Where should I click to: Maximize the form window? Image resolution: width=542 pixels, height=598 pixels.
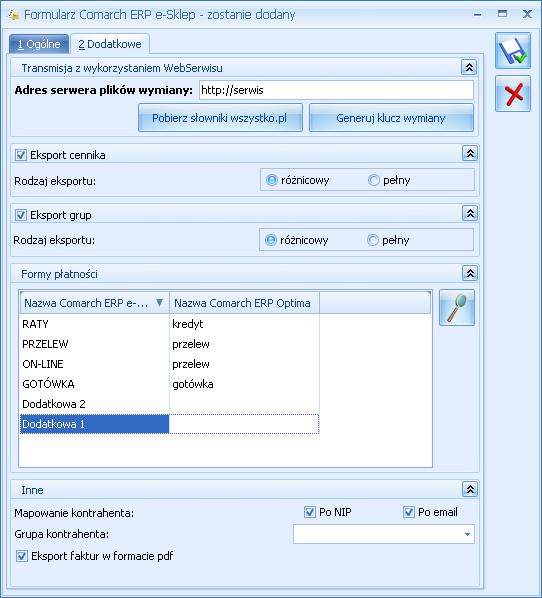502,14
